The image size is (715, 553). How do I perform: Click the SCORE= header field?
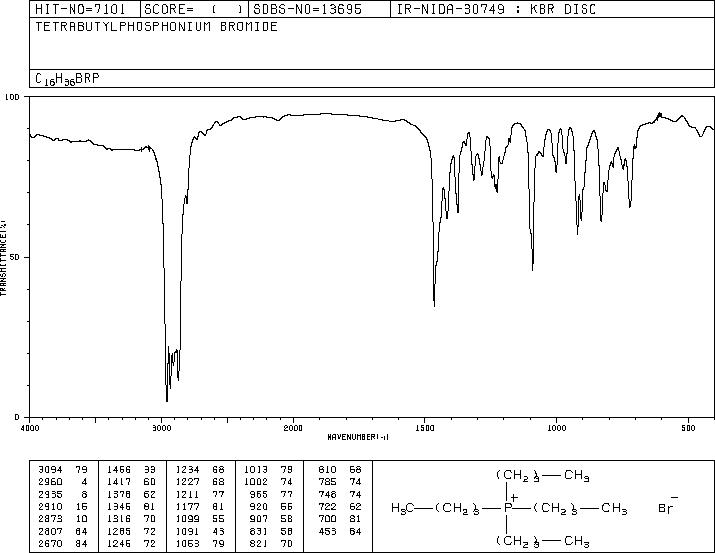pos(194,9)
